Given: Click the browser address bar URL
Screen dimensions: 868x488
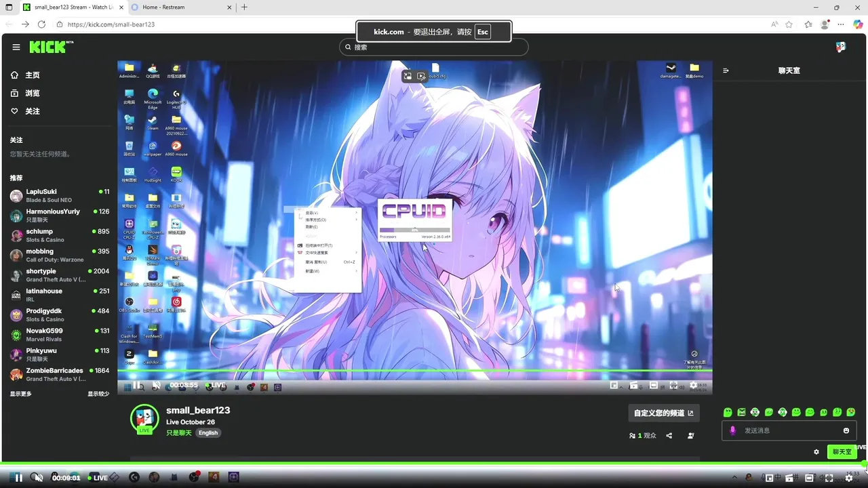Looking at the screenshot, I should (111, 24).
